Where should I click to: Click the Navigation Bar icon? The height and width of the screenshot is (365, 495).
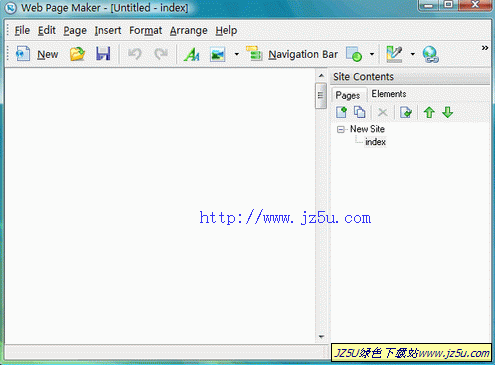254,53
